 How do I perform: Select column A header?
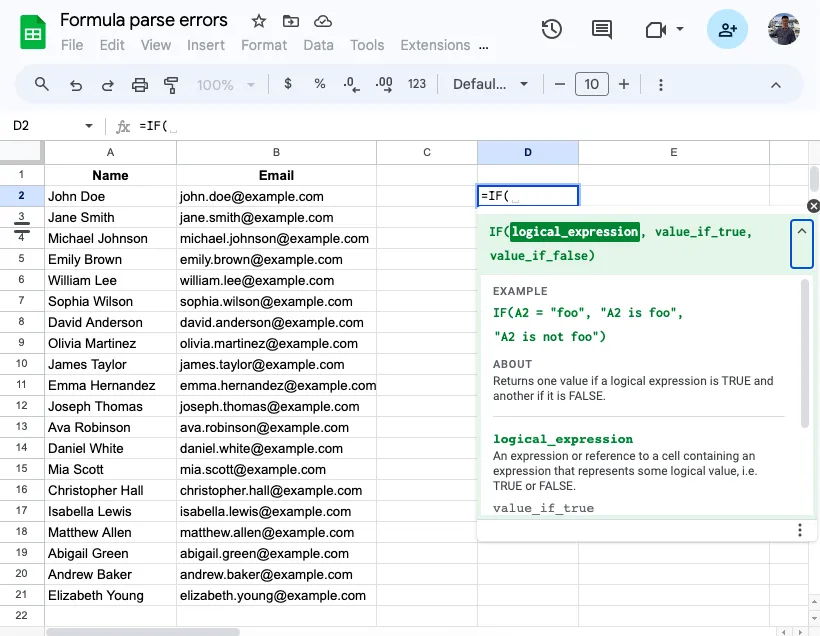point(110,152)
